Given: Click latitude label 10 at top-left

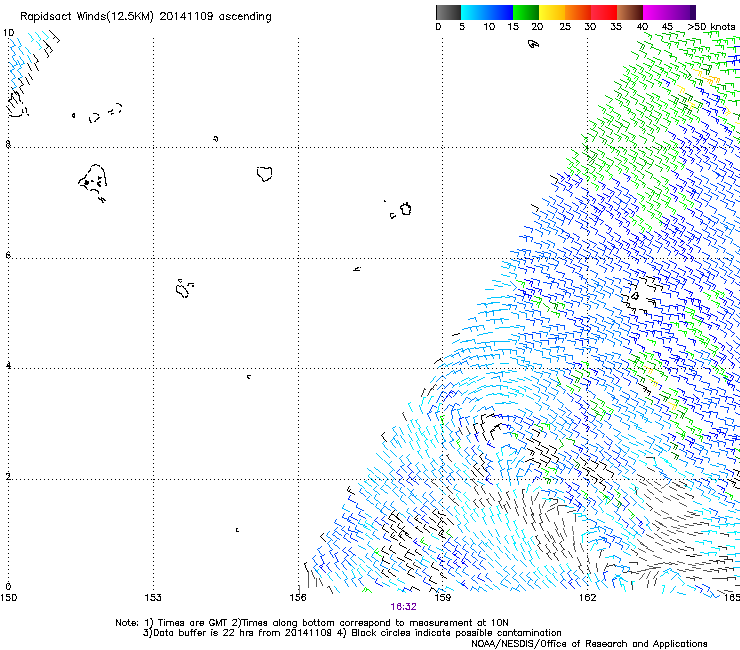Looking at the screenshot, I should pyautogui.click(x=8, y=33).
